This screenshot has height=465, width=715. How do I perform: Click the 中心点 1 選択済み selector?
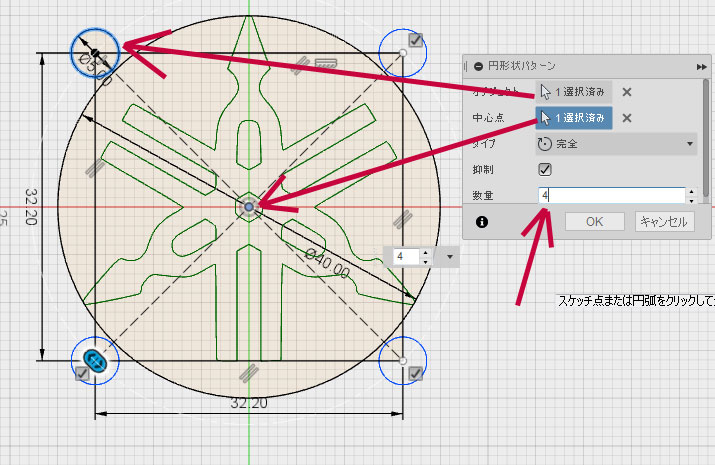[x=573, y=118]
